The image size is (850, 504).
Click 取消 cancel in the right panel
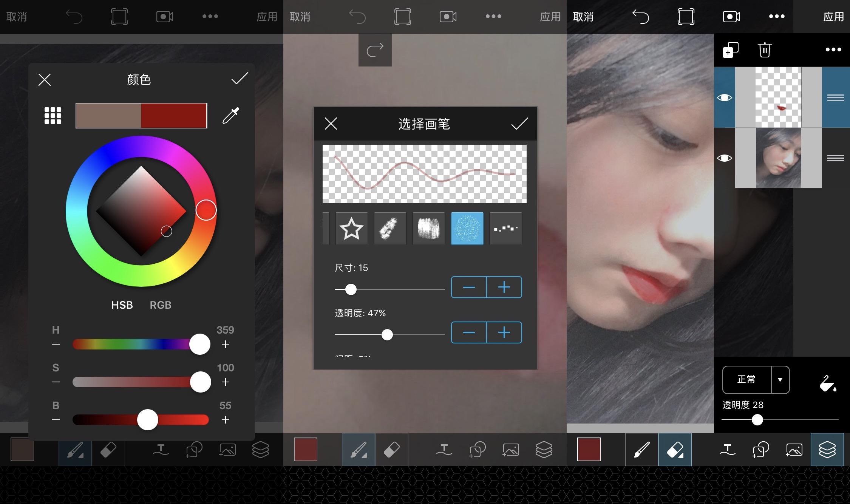[583, 17]
